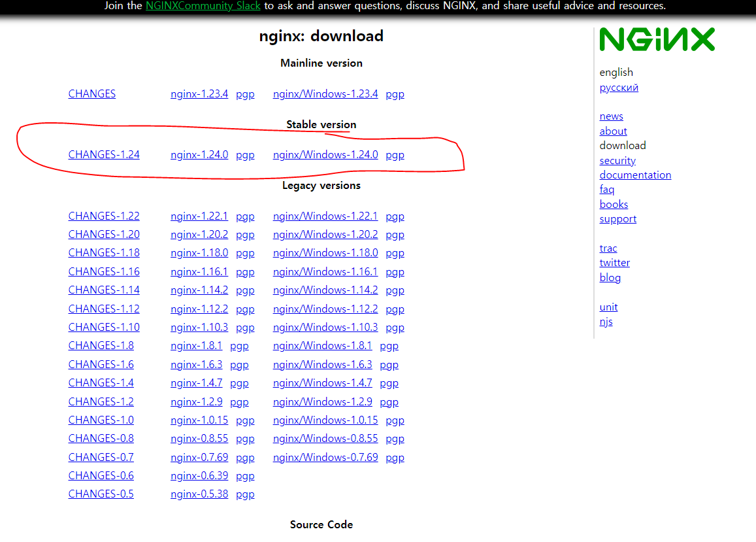Viewport: 756px width, 542px height.
Task: Open CHANGES-1.6 changelog
Action: pos(101,364)
